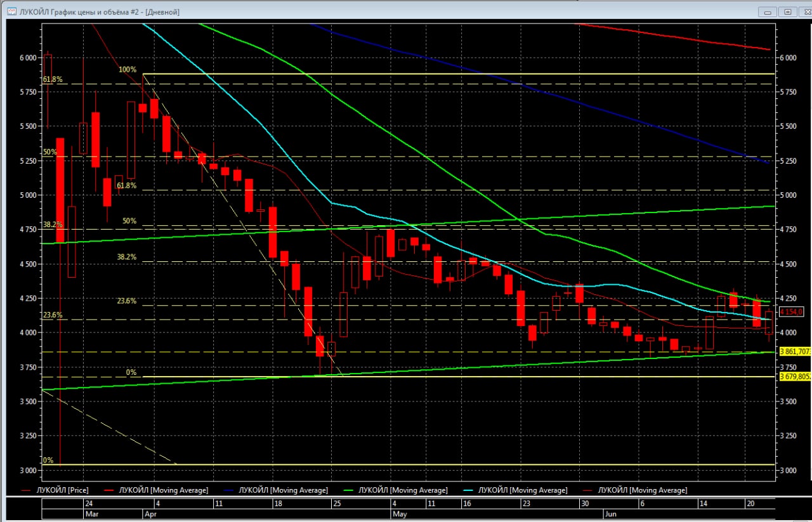Click date 30 on the time axis
The width and height of the screenshot is (812, 522).
[585, 504]
